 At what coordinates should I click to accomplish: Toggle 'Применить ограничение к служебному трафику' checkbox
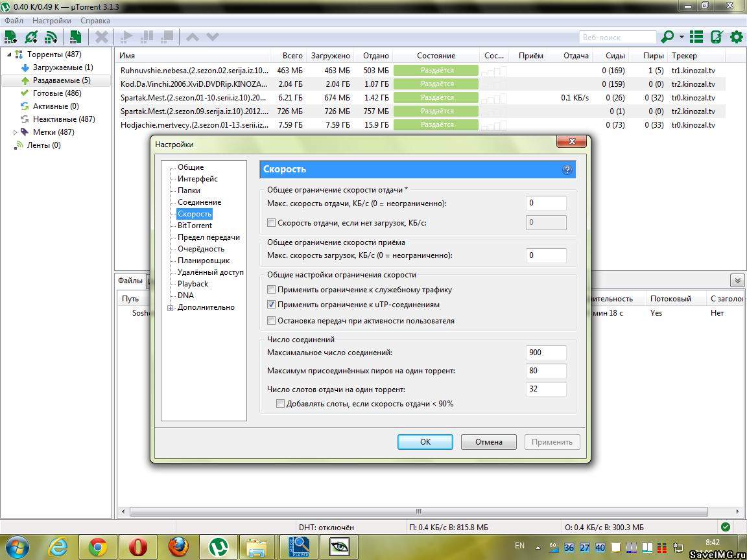(x=271, y=290)
